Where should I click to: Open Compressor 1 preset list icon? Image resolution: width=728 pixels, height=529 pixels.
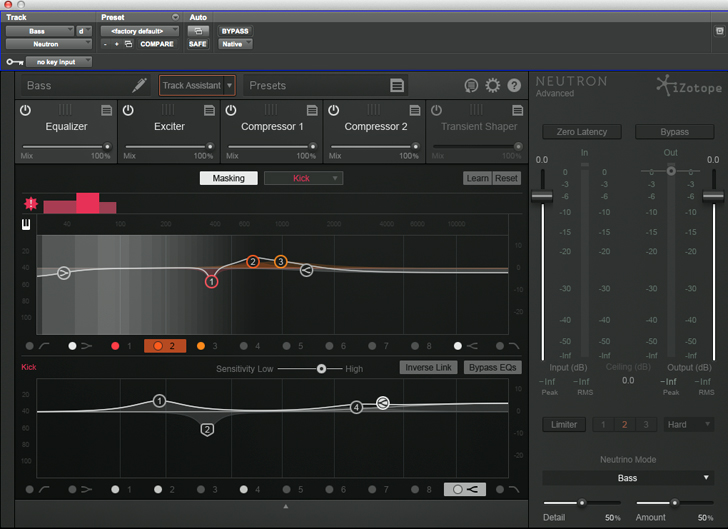[x=312, y=111]
